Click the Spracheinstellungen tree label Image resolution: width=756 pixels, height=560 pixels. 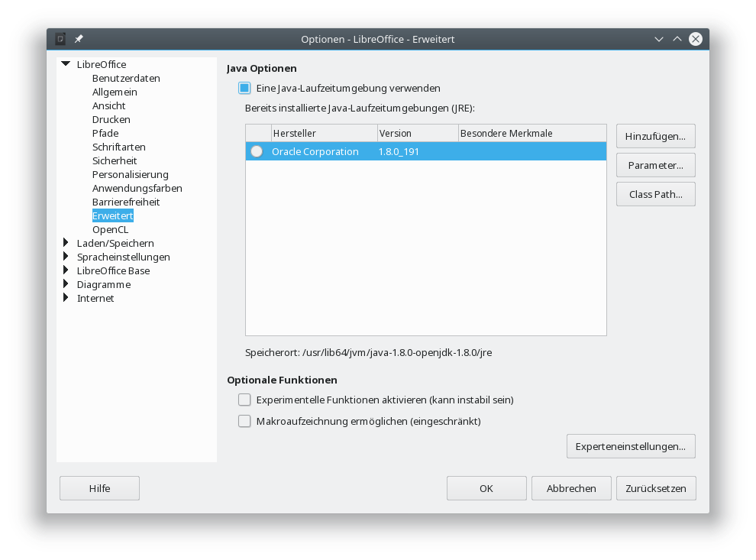pos(124,257)
